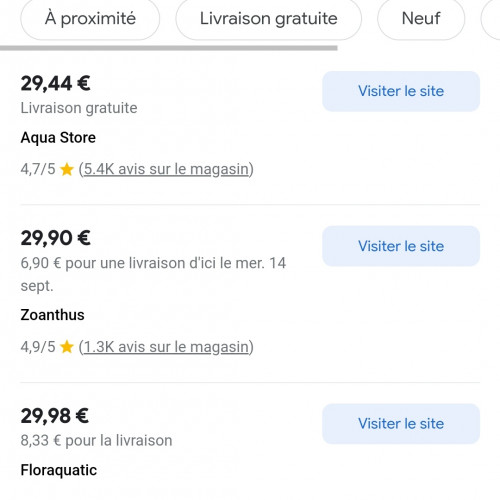Toggle the Neuf filter chip
This screenshot has width=500, height=500.
coord(421,18)
